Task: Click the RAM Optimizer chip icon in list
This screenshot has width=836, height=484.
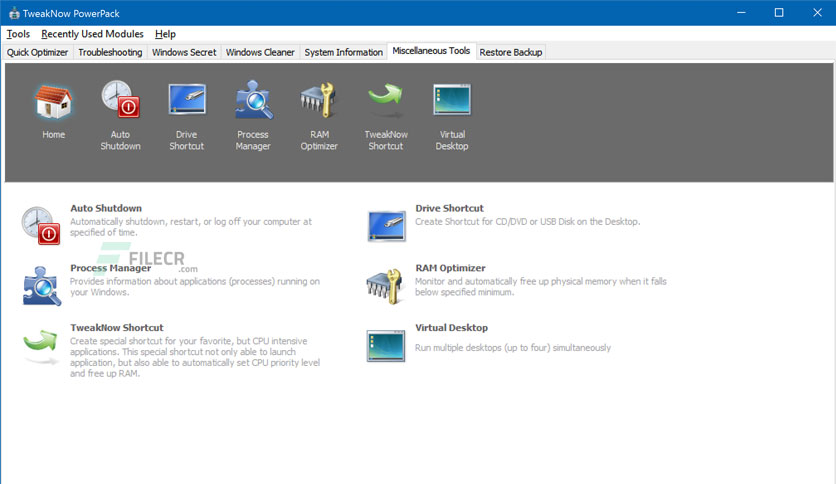Action: coord(384,286)
